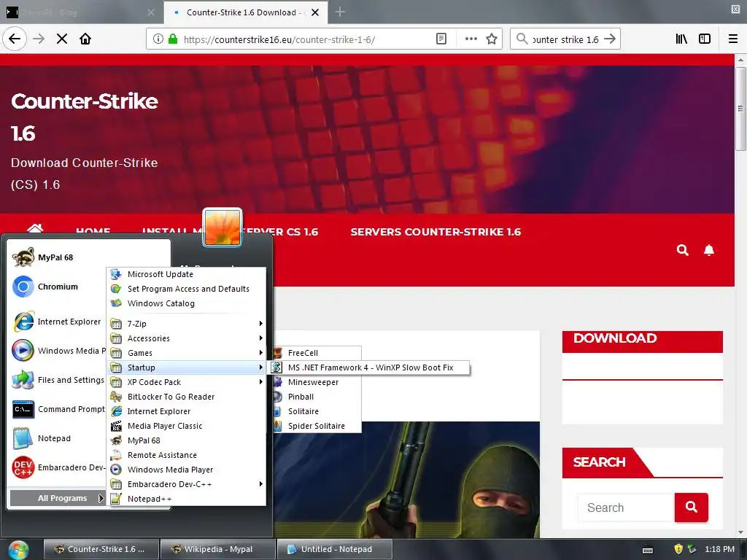
Task: Show sidebars icon in browser toolbar
Action: [x=705, y=39]
